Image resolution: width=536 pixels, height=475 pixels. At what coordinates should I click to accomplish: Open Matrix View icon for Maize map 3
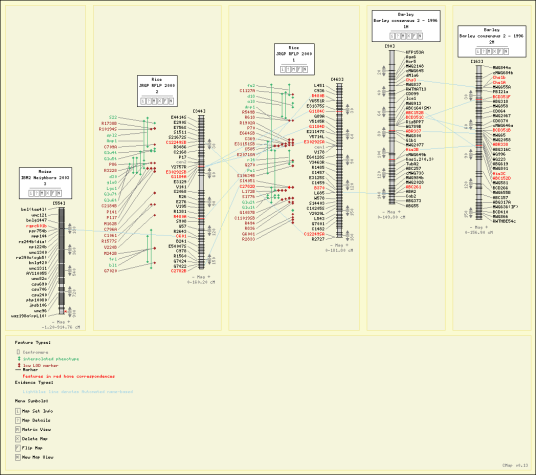(42, 193)
